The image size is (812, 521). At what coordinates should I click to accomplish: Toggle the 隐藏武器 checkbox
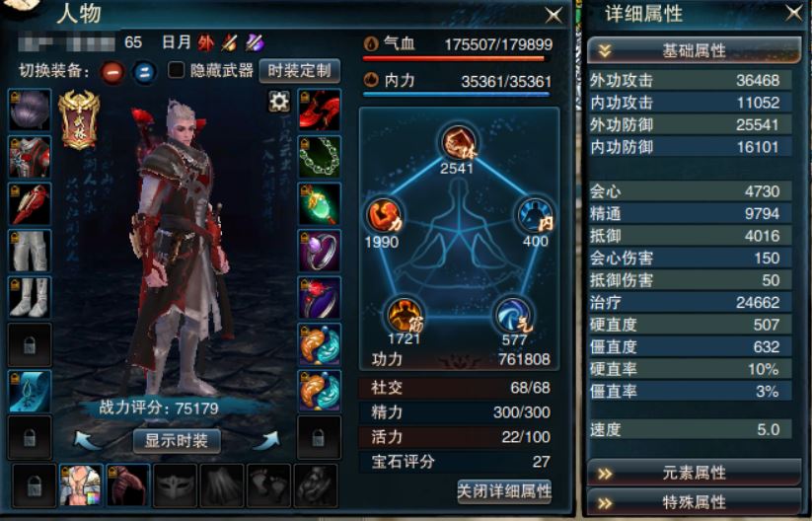tap(176, 70)
